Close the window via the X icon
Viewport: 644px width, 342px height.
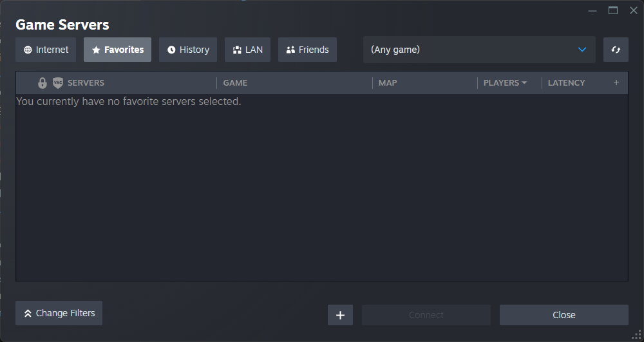(633, 11)
